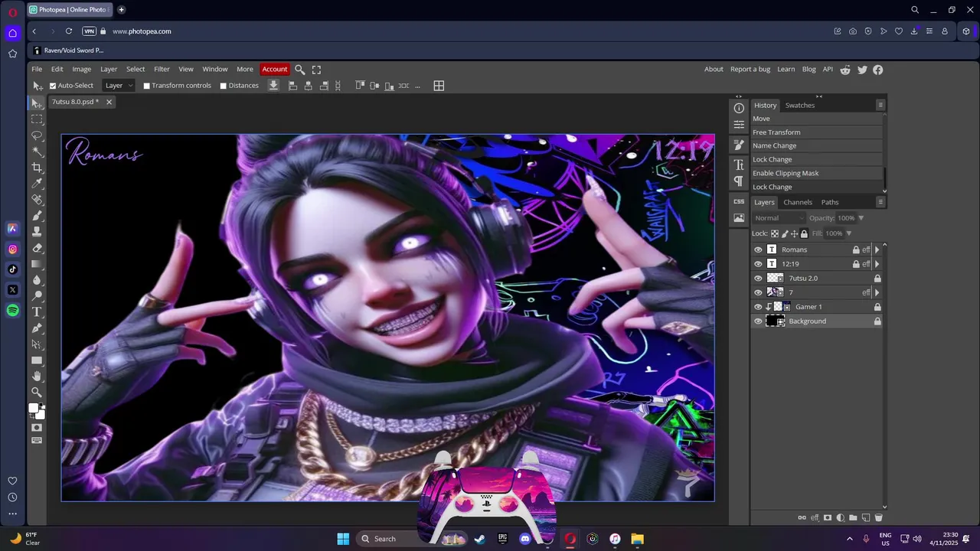This screenshot has width=980, height=551.
Task: Open the Layers panel options menu
Action: 880,202
